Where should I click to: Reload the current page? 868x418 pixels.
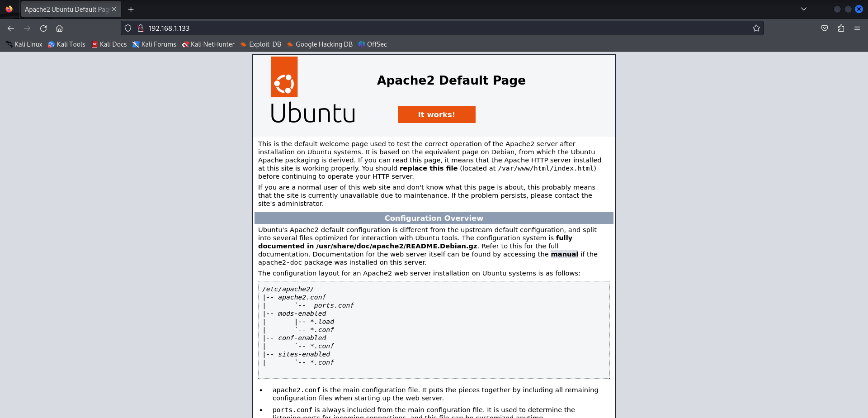[43, 28]
